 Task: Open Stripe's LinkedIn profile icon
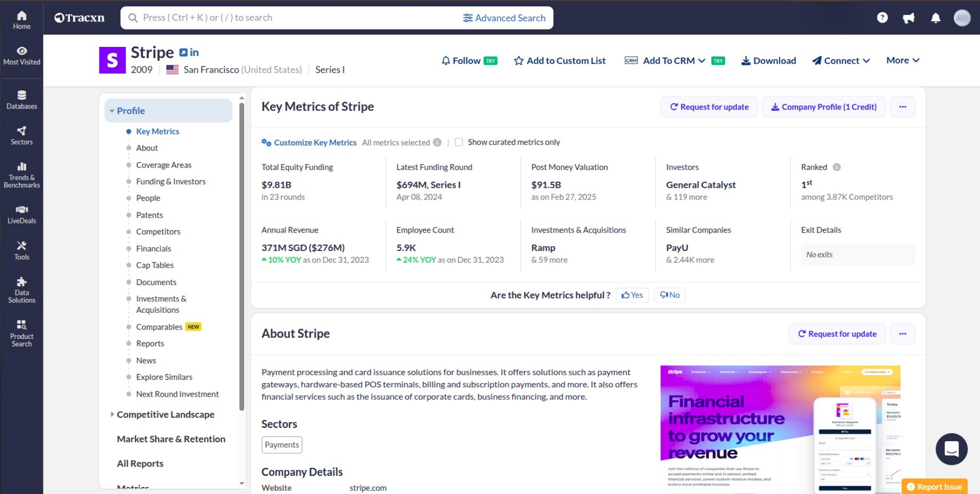point(194,52)
